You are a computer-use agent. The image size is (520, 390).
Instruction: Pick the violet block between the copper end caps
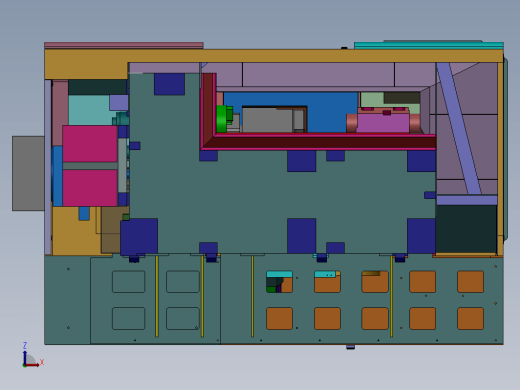click(x=383, y=123)
